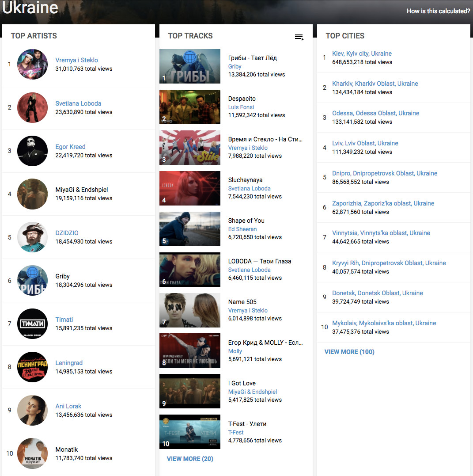Play the Despacito video thumbnail

190,107
